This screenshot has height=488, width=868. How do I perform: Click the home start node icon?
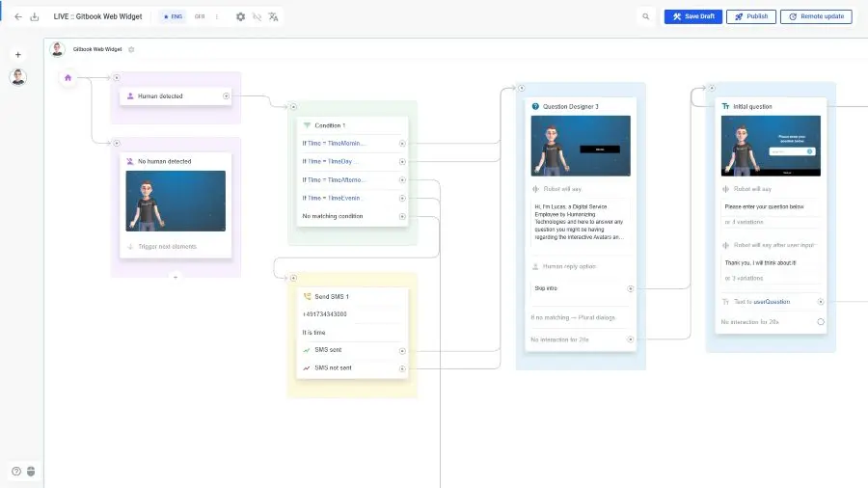coord(68,78)
